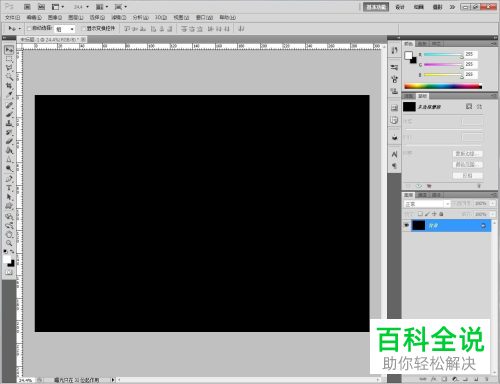The height and width of the screenshot is (384, 500).
Task: Open the Paragraph panel icon in dock
Action: coord(395,166)
